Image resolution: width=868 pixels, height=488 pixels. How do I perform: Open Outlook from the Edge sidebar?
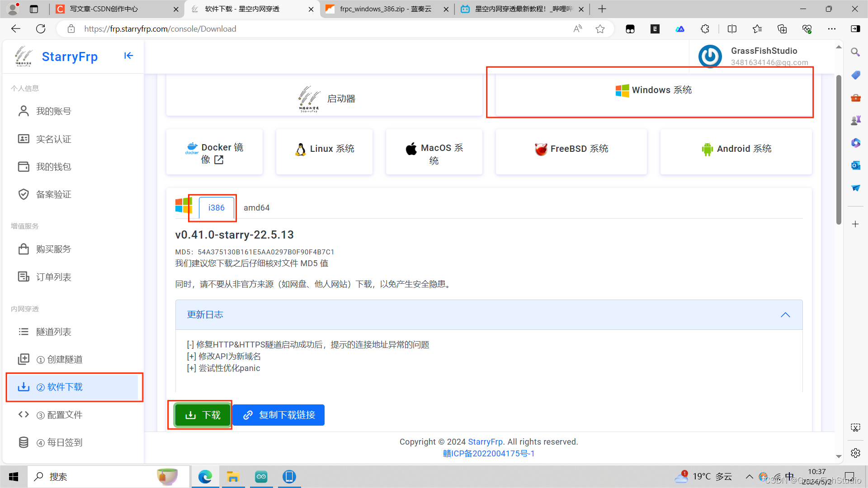point(855,165)
